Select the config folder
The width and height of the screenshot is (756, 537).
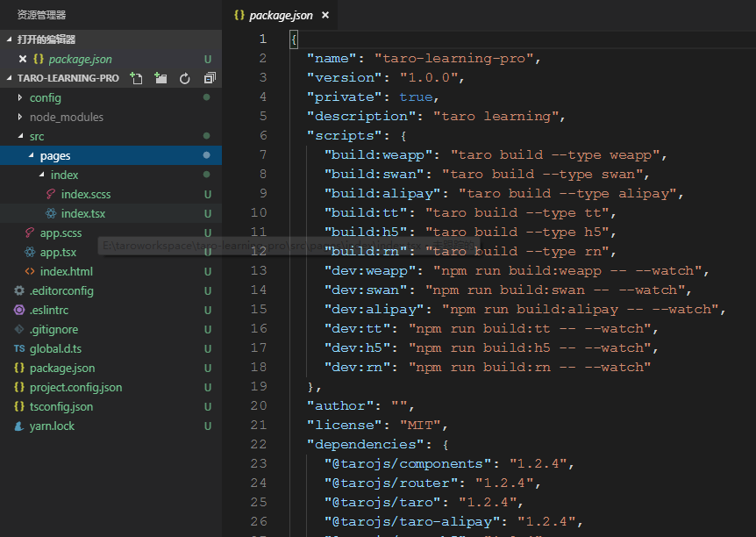[x=111, y=97]
